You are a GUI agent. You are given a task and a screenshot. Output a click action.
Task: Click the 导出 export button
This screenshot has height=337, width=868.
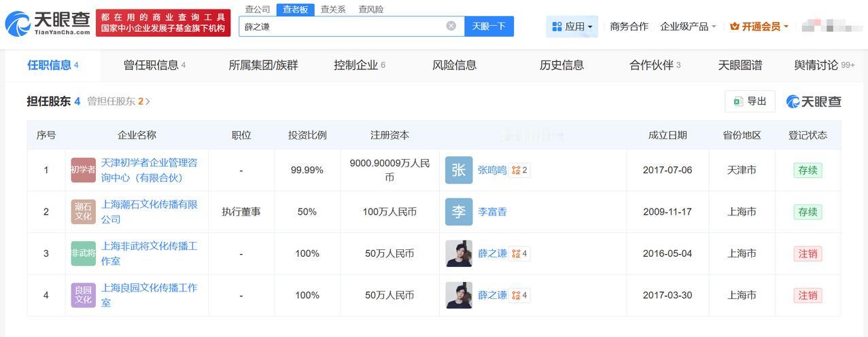click(750, 101)
